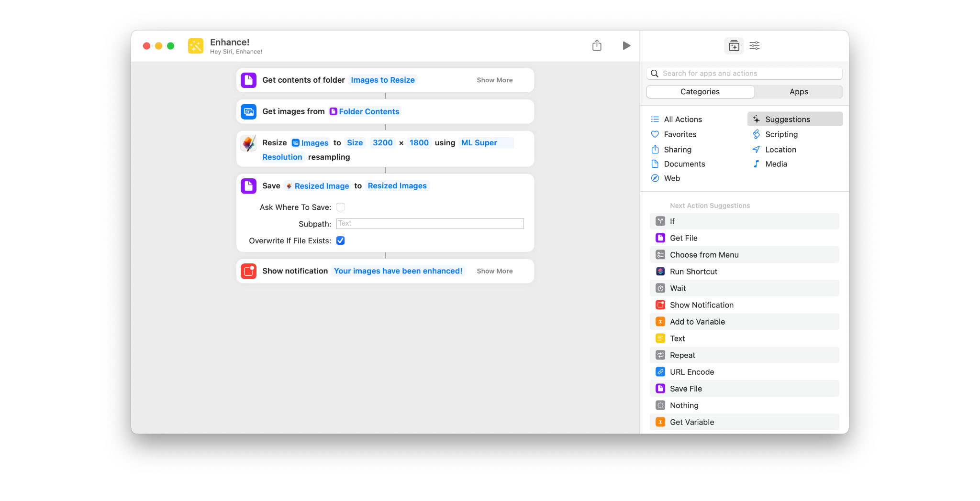Open the action library panel icon
The height and width of the screenshot is (501, 980).
pyautogui.click(x=734, y=46)
